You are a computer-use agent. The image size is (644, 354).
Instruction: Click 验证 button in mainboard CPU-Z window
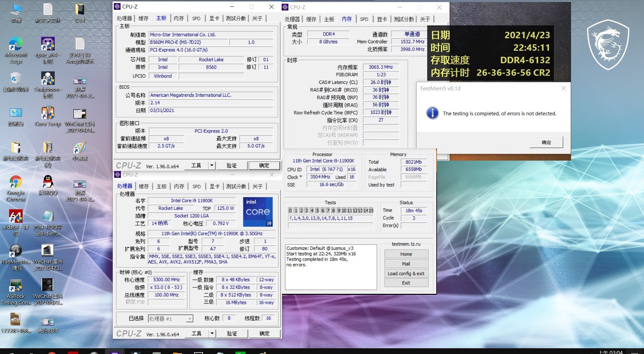pos(232,165)
